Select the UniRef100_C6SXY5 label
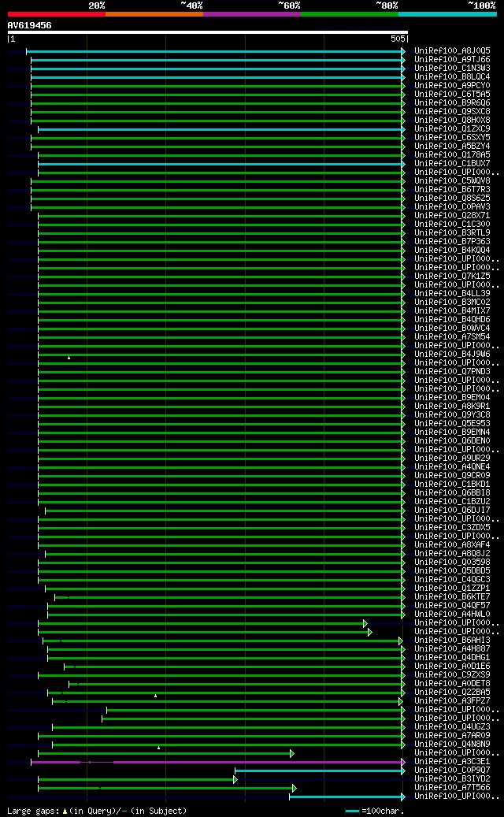The height and width of the screenshot is (817, 504). [x=452, y=138]
